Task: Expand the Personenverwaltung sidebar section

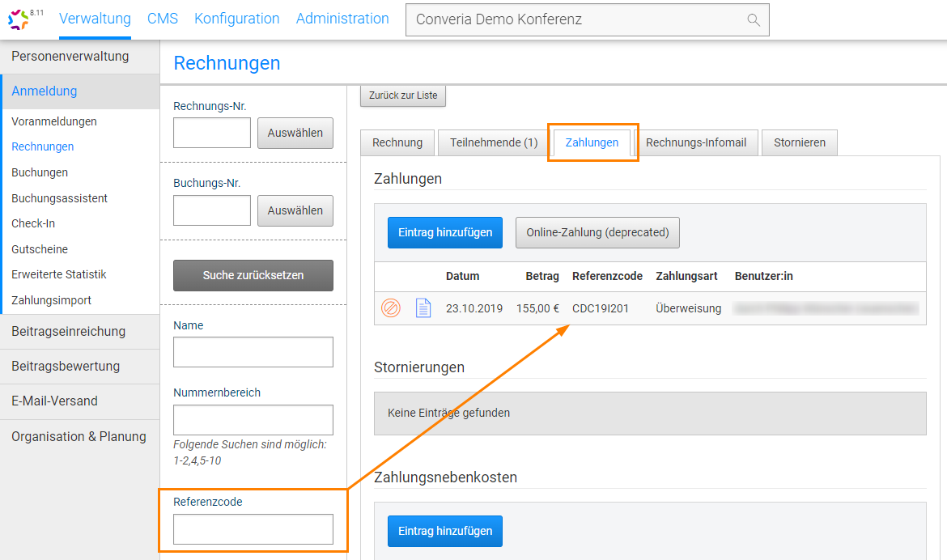Action: (70, 57)
